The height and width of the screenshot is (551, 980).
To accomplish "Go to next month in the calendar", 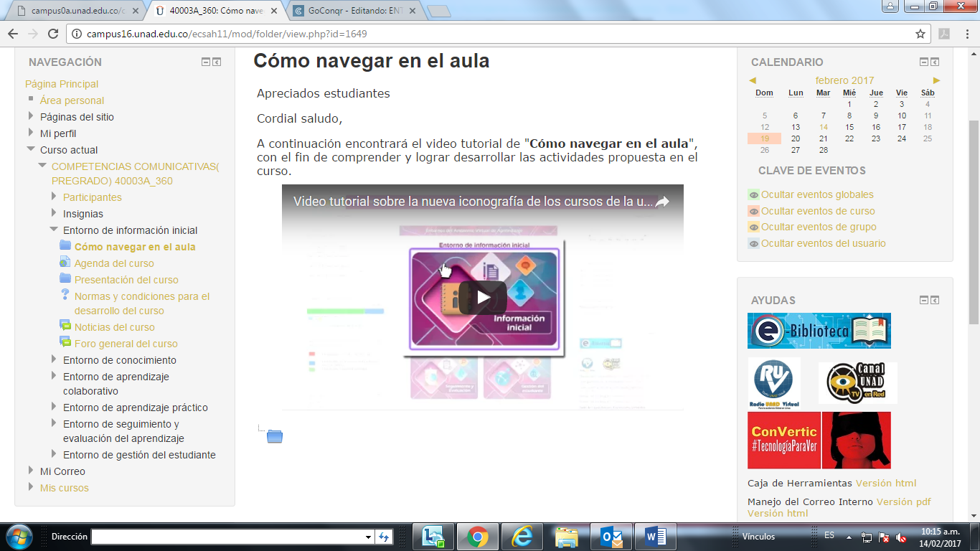I will coord(936,80).
